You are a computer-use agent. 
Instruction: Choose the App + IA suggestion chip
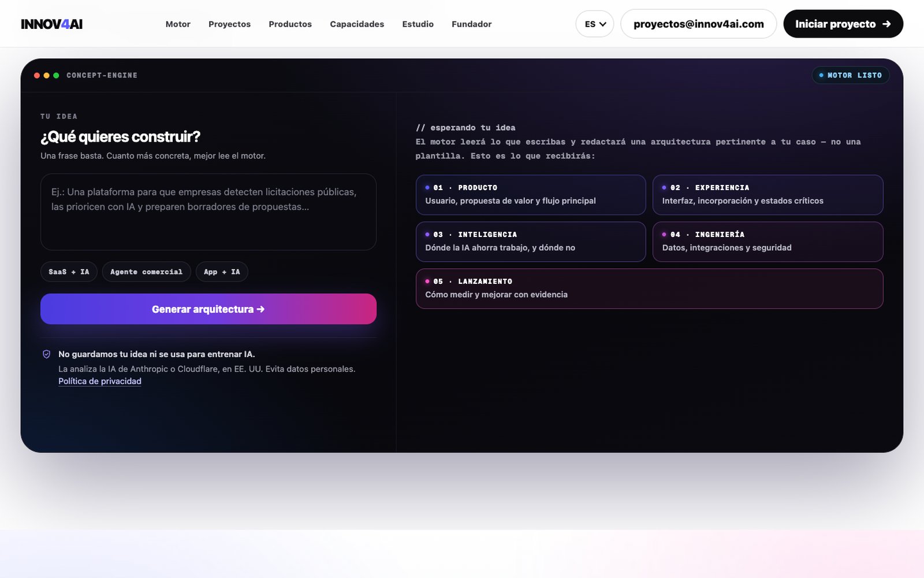(222, 272)
